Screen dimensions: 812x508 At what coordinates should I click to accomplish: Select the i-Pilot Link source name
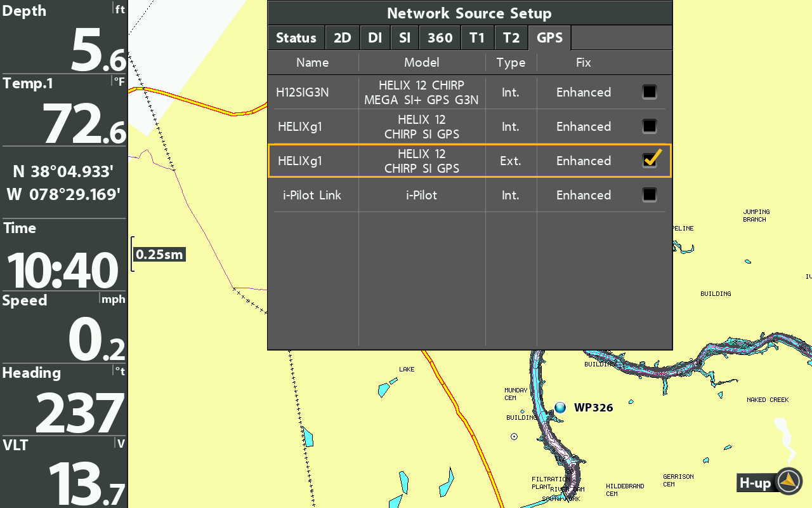pyautogui.click(x=312, y=195)
